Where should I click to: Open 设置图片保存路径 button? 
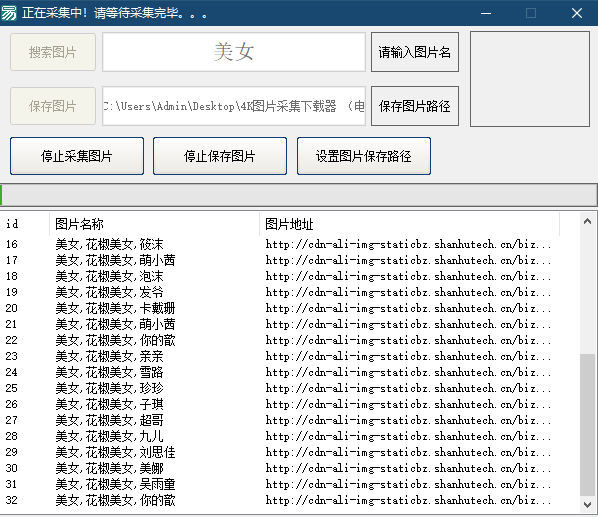364,156
